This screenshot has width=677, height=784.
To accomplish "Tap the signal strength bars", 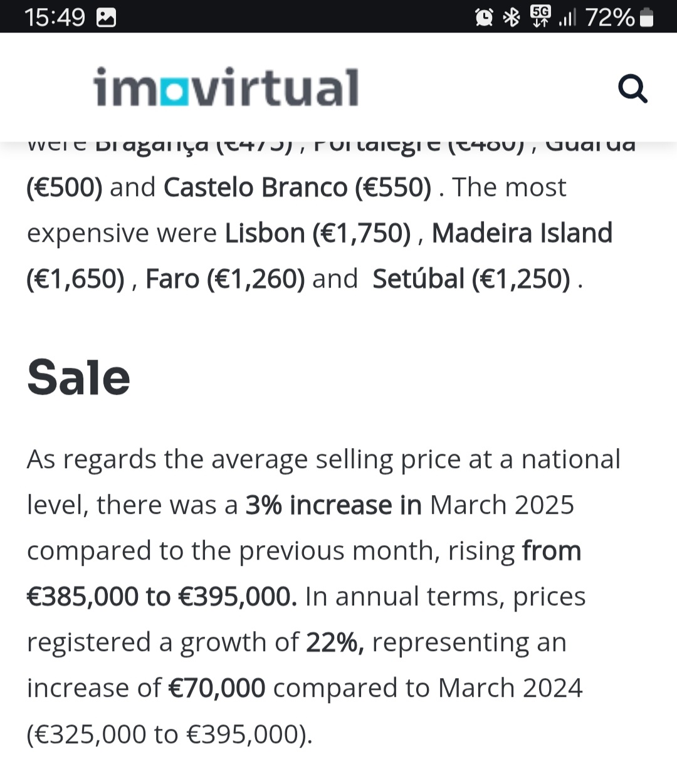I will [x=567, y=18].
